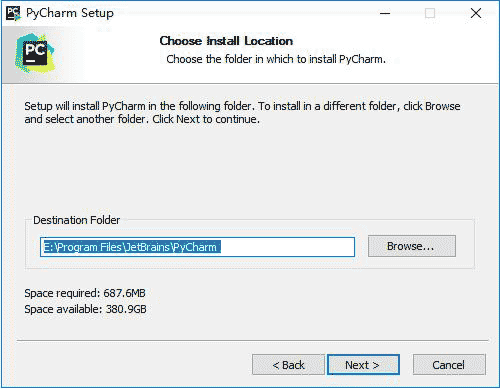Screen dimensions: 500x389
Task: Open the Browse... folder dialog
Action: click(412, 246)
